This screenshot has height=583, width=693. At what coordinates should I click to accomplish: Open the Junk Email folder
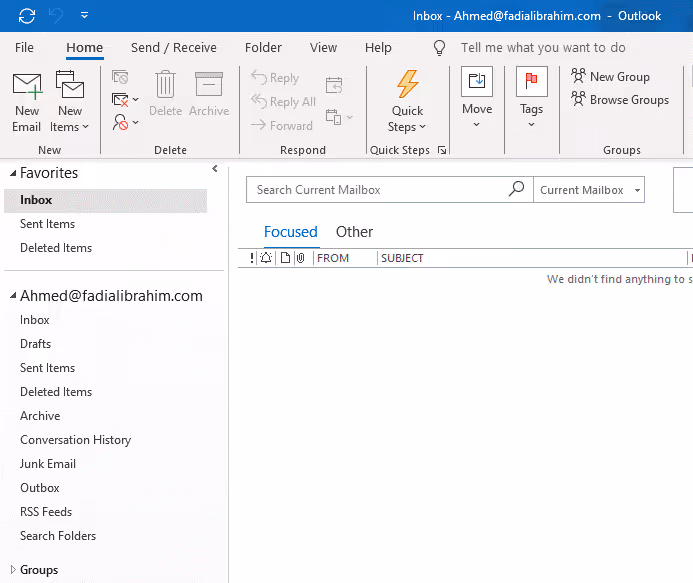[x=48, y=464]
